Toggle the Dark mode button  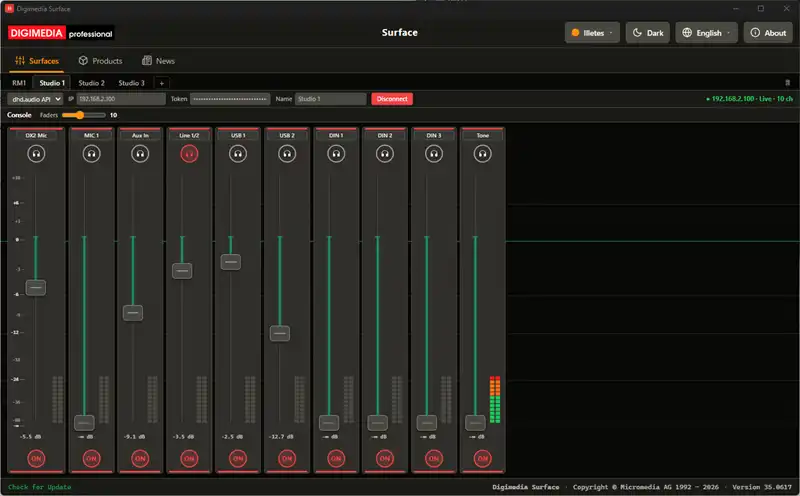tap(648, 33)
